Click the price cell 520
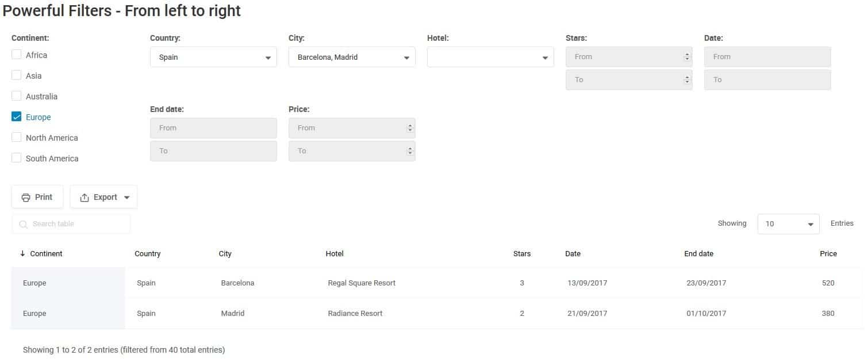Screen dimensions: 868x359 828,283
